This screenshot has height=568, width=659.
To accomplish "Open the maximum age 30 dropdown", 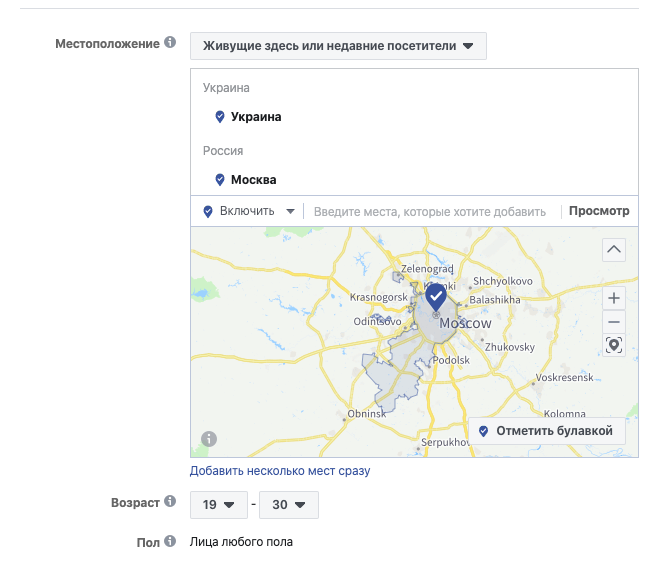I will point(289,505).
